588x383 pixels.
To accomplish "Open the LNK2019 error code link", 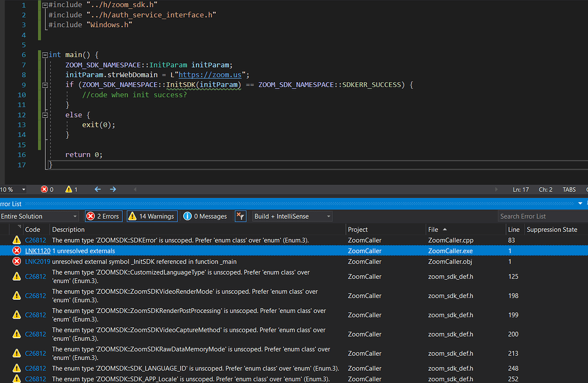I will point(37,262).
